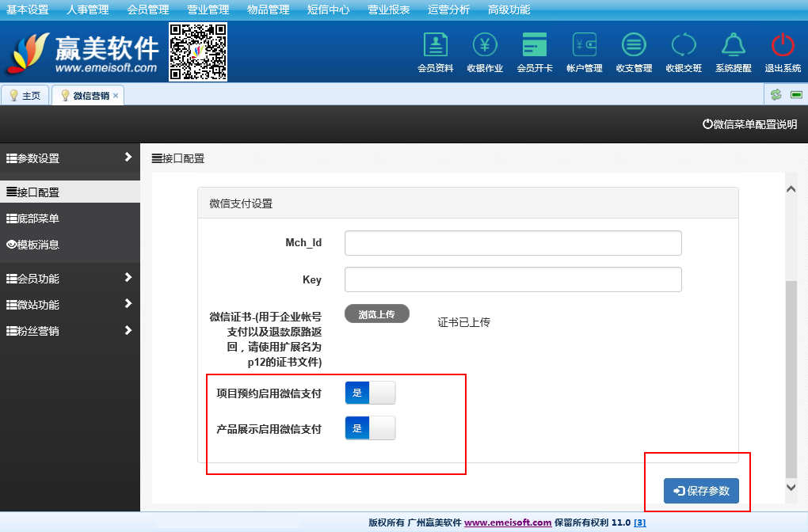
Task: Click the 收银交班 shift handover icon
Action: (x=683, y=52)
